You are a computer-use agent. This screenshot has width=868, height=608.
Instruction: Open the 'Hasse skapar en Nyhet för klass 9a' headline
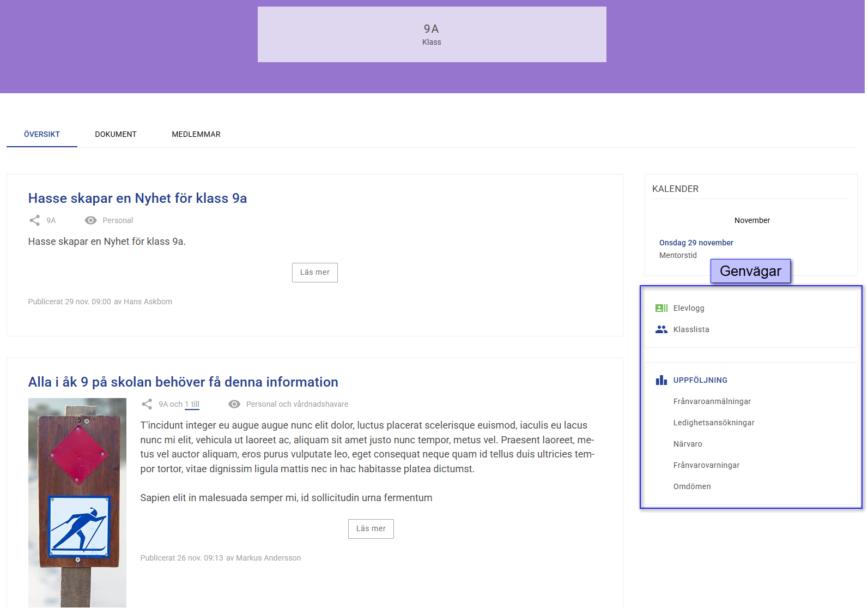point(137,198)
